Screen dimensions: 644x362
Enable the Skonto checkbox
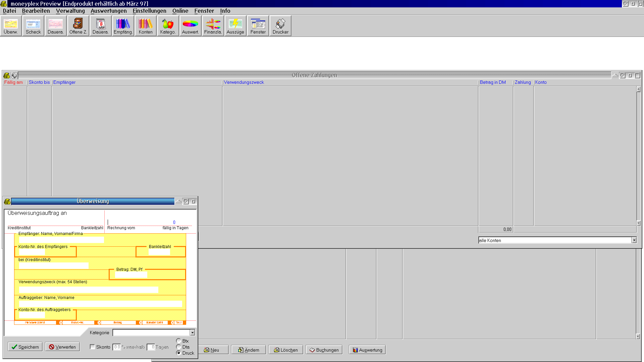(93, 347)
